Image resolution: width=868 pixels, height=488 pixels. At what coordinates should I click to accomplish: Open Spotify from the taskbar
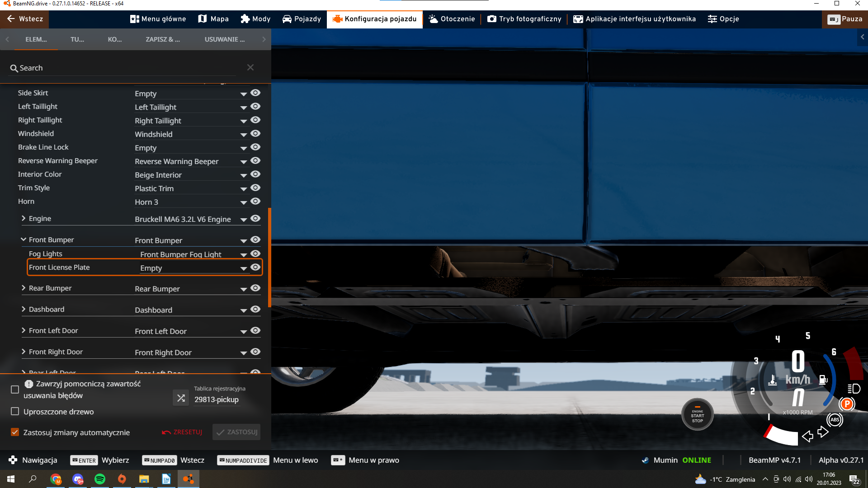click(x=100, y=479)
